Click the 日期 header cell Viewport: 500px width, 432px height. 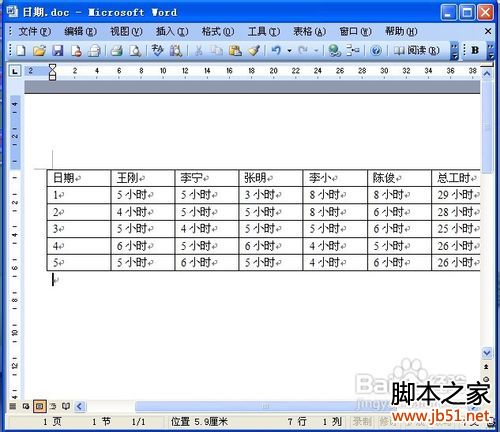(x=79, y=178)
